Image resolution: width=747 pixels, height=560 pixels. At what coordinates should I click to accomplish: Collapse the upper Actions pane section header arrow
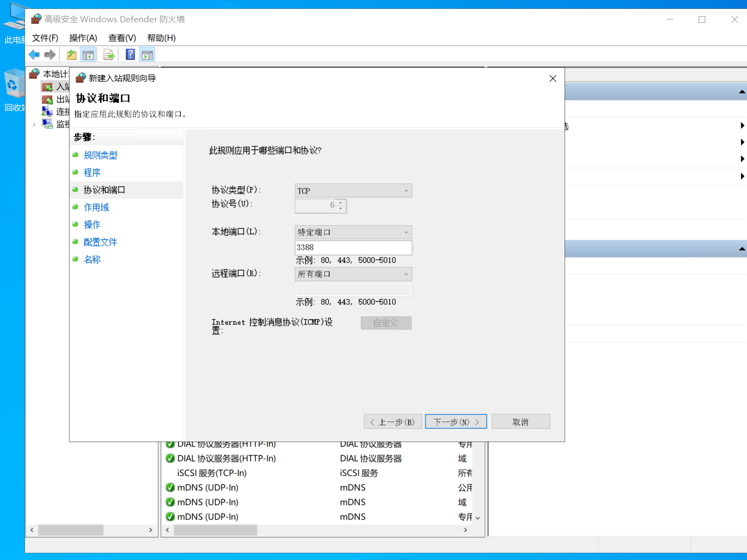tap(742, 92)
